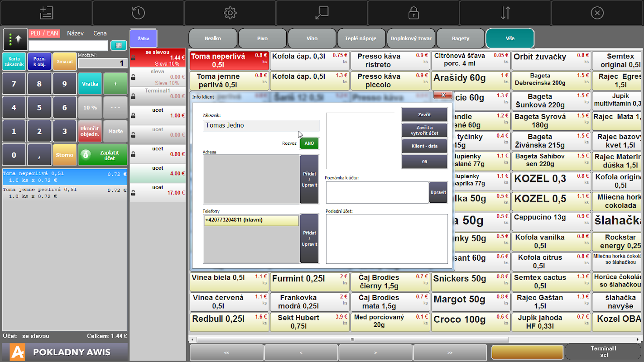Switch search mode to Název

coord(75,33)
